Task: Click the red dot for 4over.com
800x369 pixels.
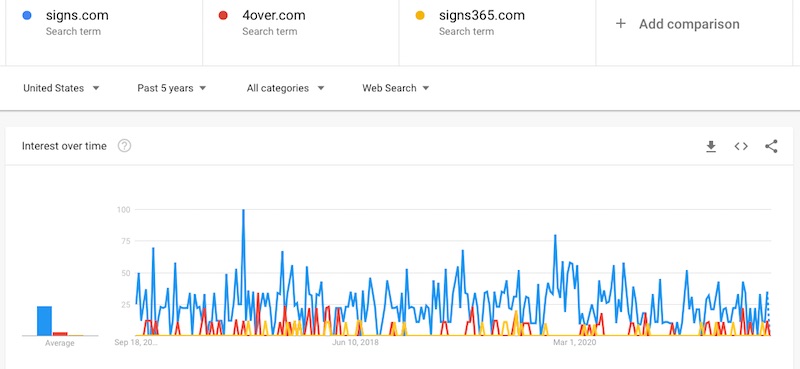Action: click(x=223, y=15)
